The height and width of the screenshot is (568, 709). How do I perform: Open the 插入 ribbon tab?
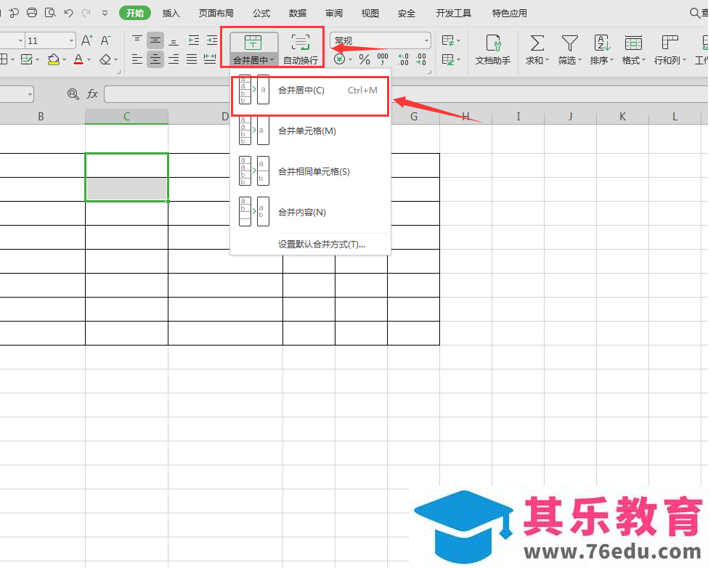171,13
